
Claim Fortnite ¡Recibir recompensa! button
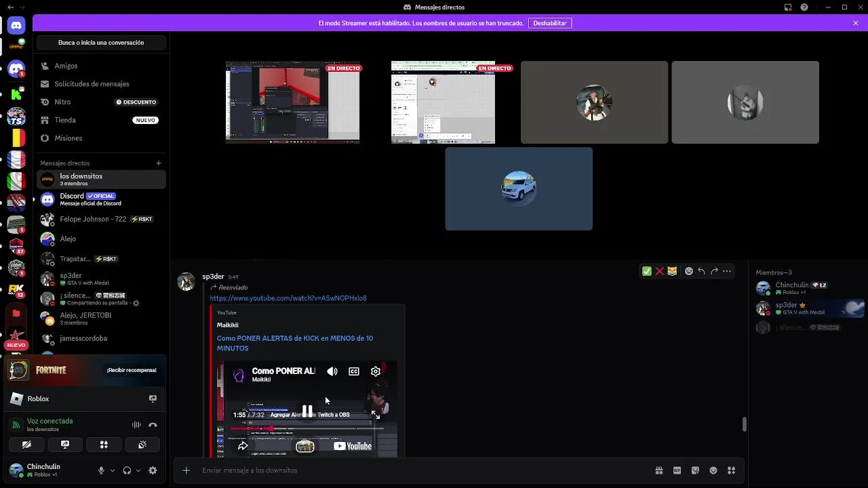[132, 370]
